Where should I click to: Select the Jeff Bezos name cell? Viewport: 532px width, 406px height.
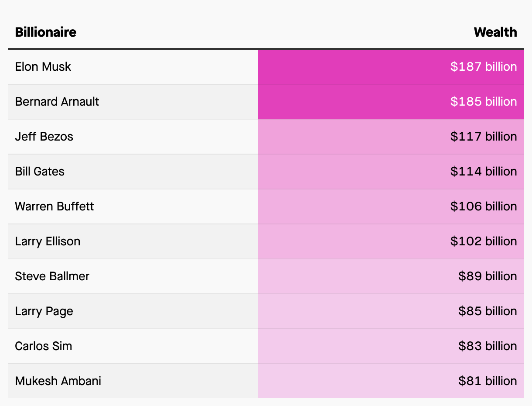44,137
